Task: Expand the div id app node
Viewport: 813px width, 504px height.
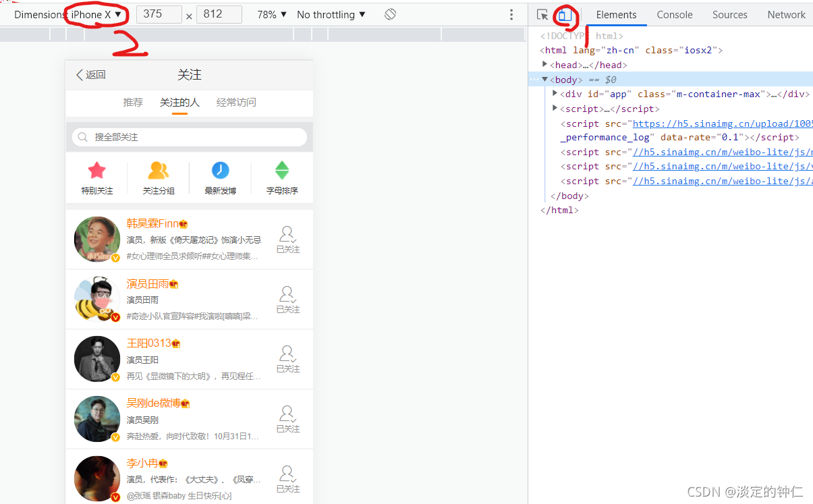Action: pyautogui.click(x=555, y=94)
